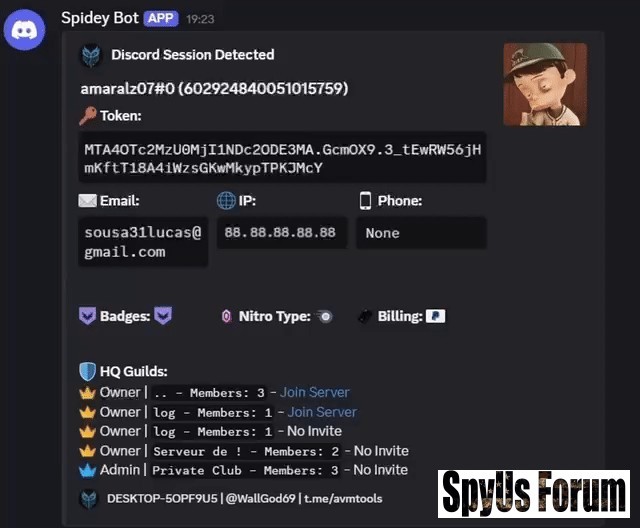Click the Spidey Bot Discord avatar
Screen dimensions: 640x528
(x=24, y=30)
